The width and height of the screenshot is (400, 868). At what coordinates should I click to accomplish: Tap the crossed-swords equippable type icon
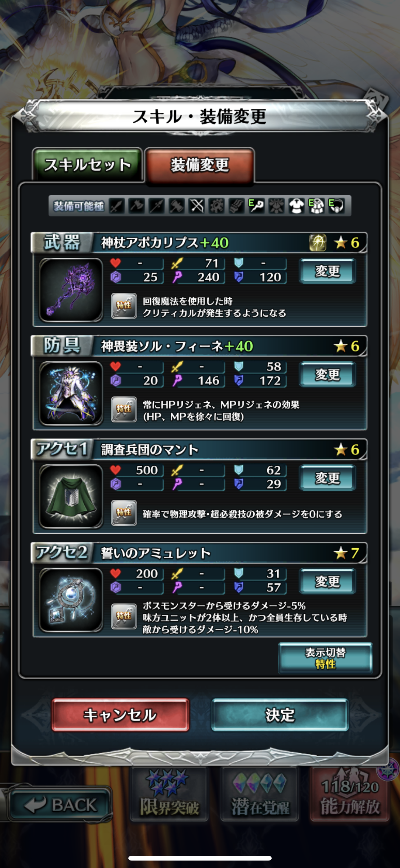click(x=197, y=206)
